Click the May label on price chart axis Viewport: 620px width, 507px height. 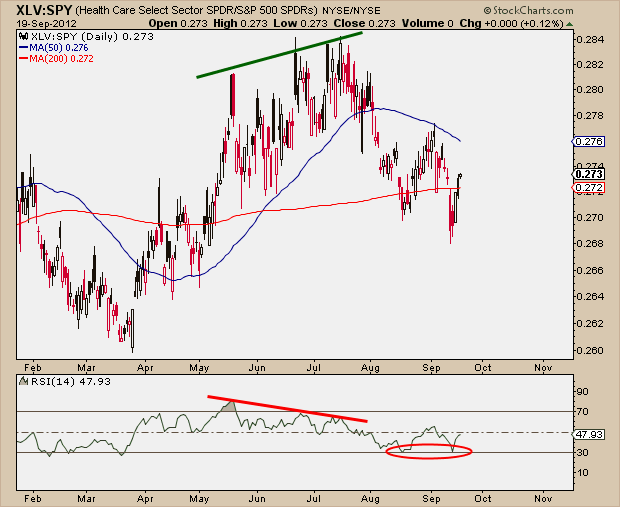pos(199,368)
